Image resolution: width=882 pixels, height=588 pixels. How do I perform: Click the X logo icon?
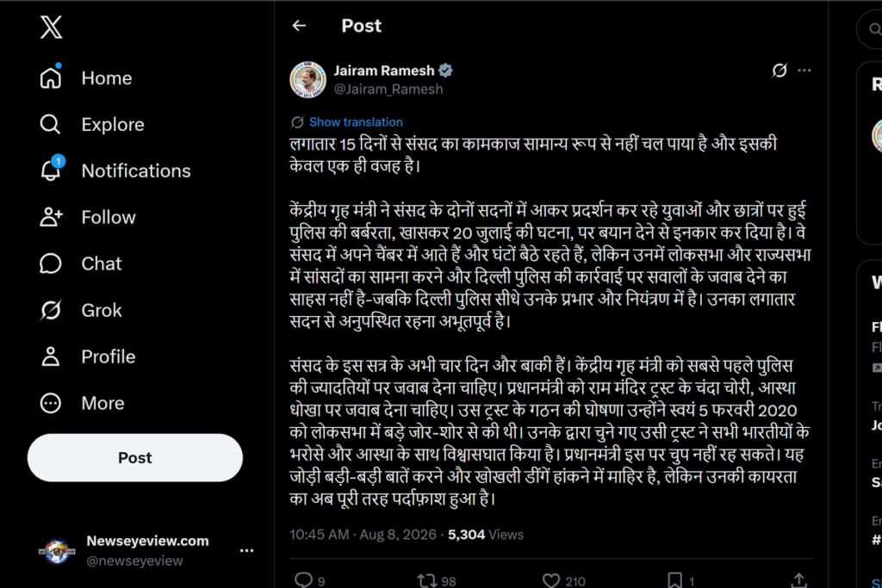click(x=51, y=27)
